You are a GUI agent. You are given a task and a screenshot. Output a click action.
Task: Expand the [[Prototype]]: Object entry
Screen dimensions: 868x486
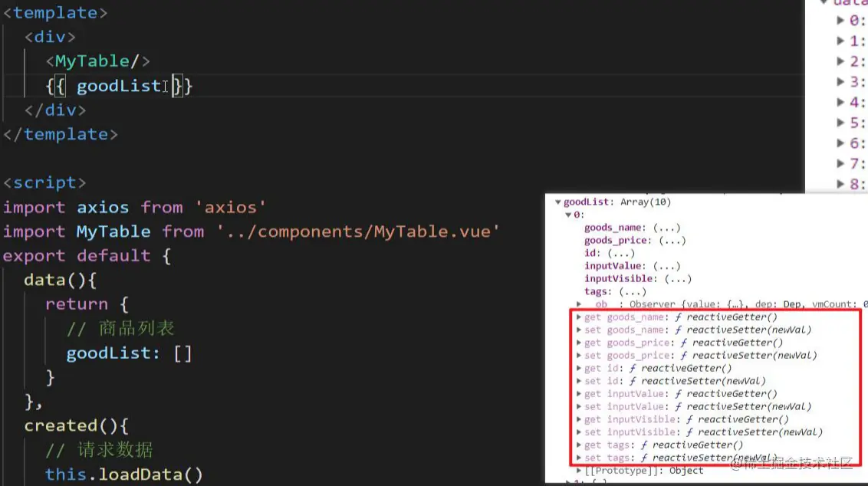(x=579, y=471)
